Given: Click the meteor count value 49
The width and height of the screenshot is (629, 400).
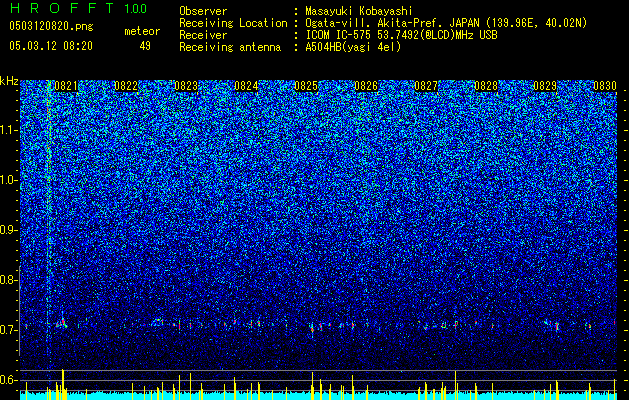Looking at the screenshot, I should (145, 46).
